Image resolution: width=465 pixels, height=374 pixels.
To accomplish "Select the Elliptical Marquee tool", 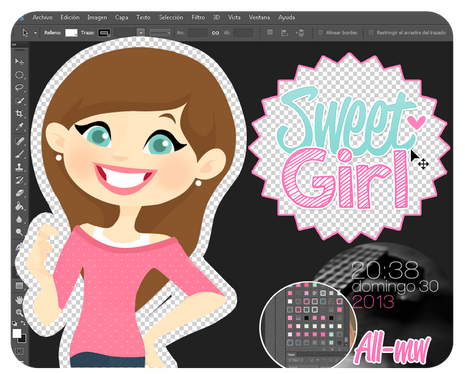I will tap(19, 75).
